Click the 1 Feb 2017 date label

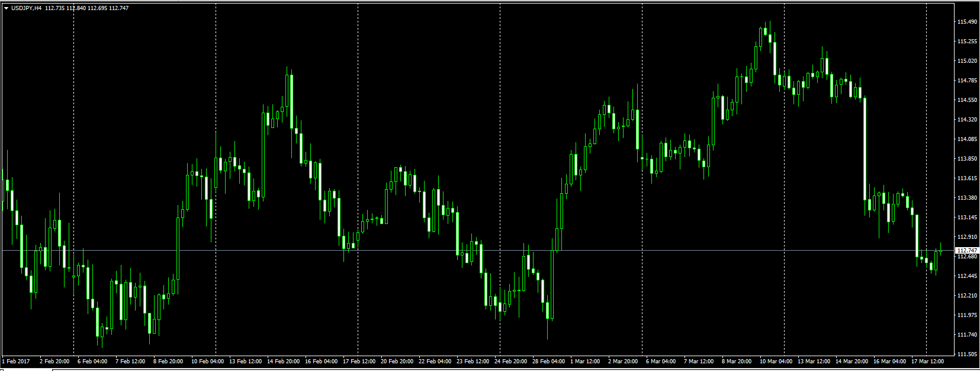tap(16, 362)
